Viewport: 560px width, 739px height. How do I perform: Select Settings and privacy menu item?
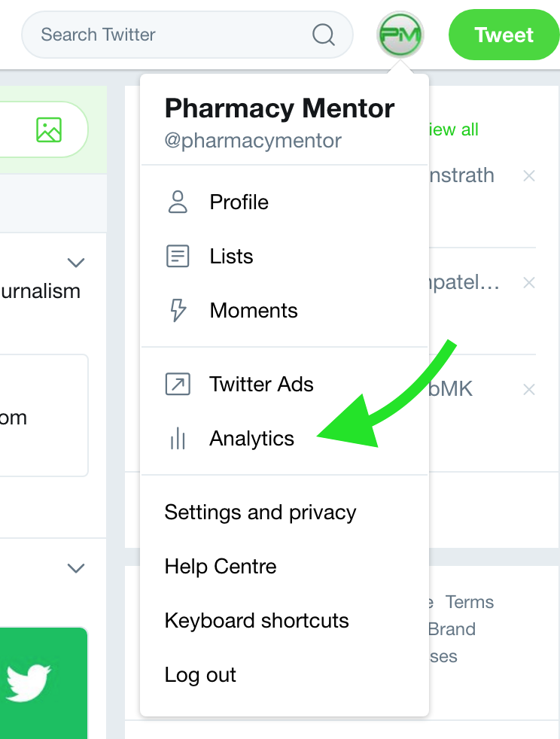260,512
